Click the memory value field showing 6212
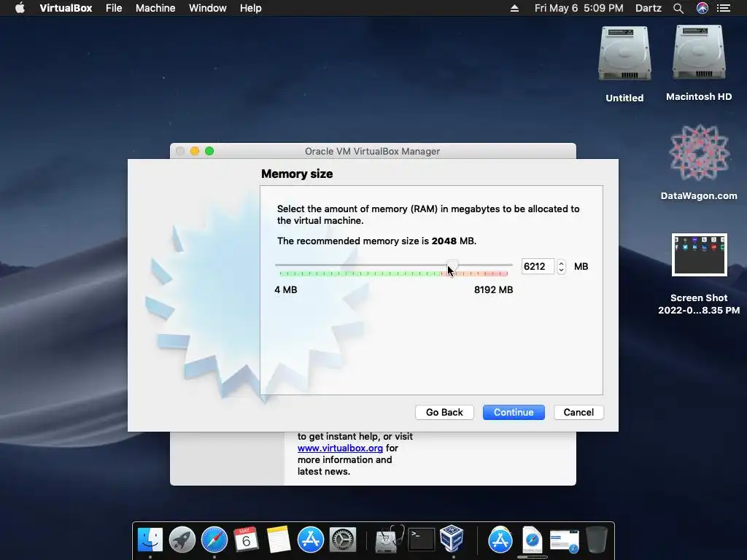 [538, 266]
